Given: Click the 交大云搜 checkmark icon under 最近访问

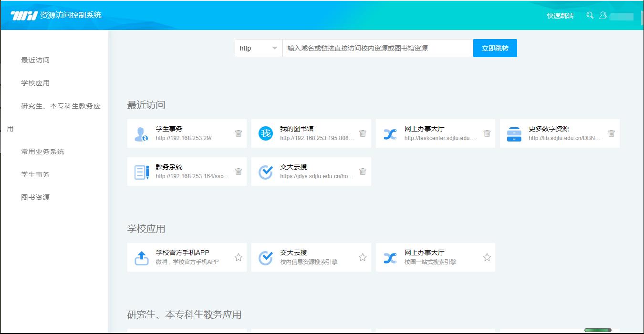Looking at the screenshot, I should coord(266,172).
